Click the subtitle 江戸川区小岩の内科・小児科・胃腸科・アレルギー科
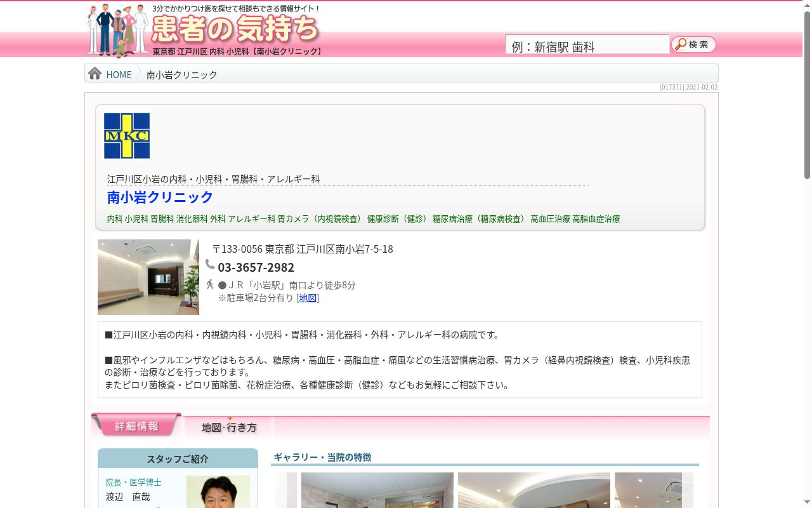 pyautogui.click(x=214, y=179)
